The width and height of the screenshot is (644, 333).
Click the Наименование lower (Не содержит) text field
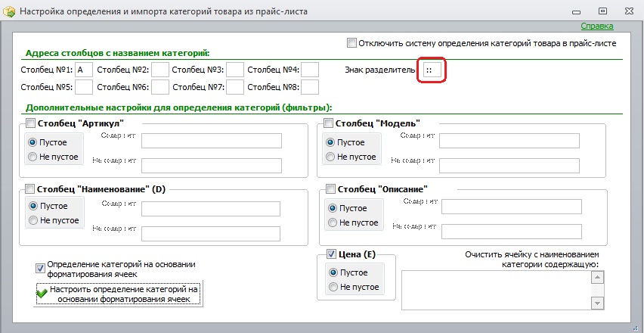tap(211, 234)
